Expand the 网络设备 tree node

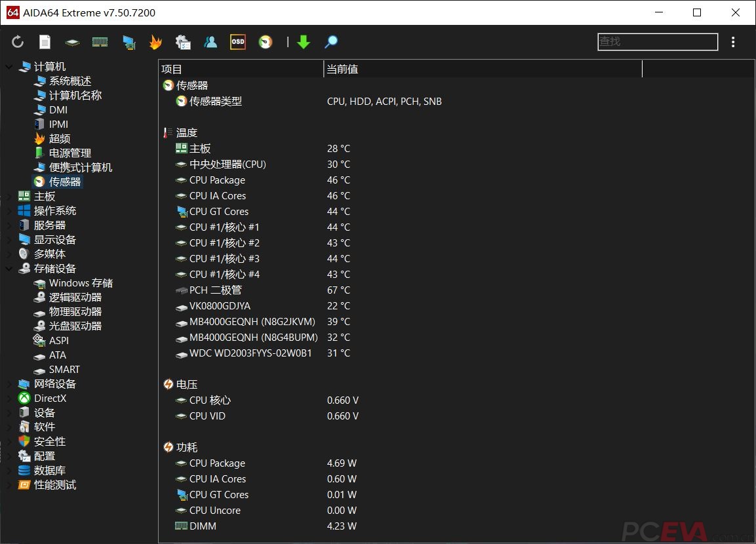point(9,384)
